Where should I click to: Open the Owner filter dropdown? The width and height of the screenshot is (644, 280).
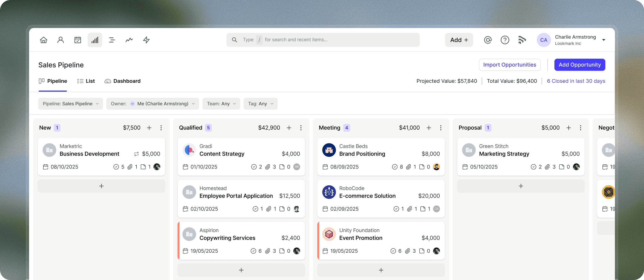[x=153, y=104]
